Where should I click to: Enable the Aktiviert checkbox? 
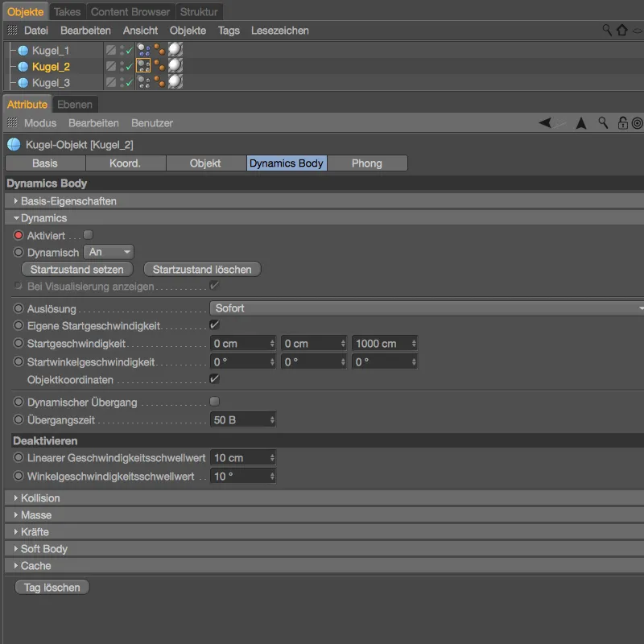89,235
